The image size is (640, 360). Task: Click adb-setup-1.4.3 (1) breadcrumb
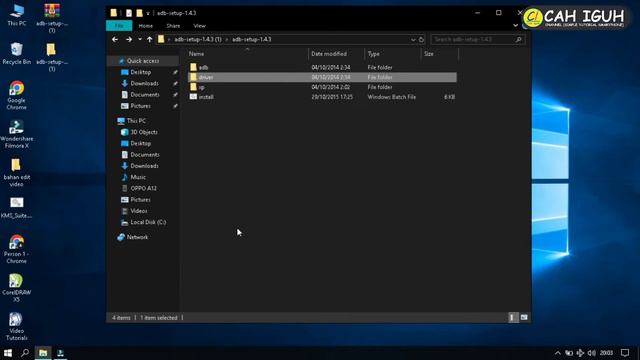tap(198, 40)
